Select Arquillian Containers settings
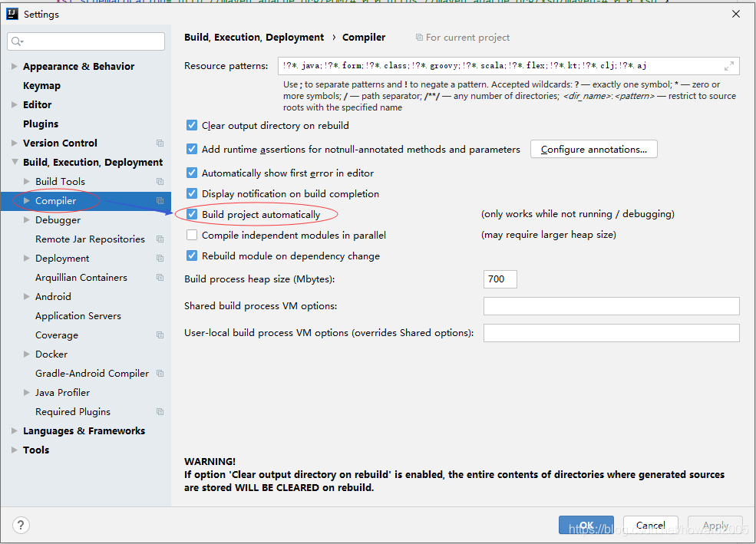Screen dimensions: 756x544 81,278
